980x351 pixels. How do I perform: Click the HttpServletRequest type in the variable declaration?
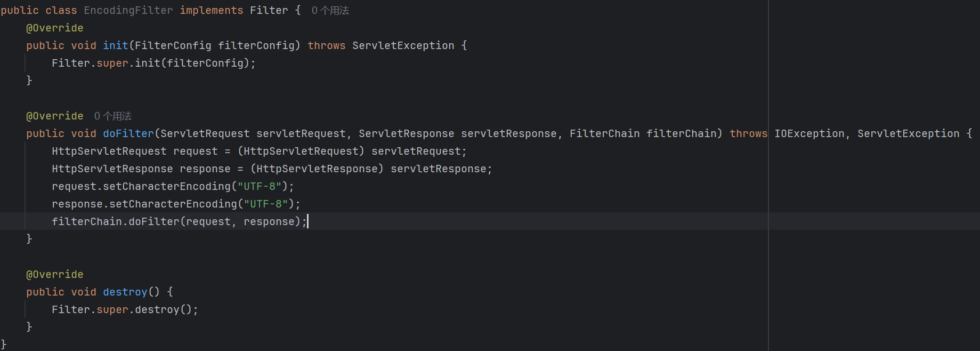109,151
